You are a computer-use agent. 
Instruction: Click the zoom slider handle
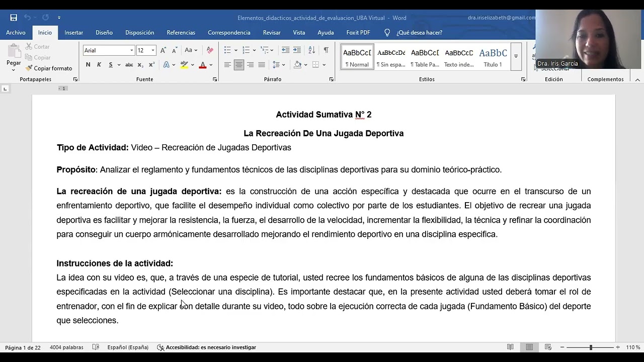pyautogui.click(x=591, y=347)
